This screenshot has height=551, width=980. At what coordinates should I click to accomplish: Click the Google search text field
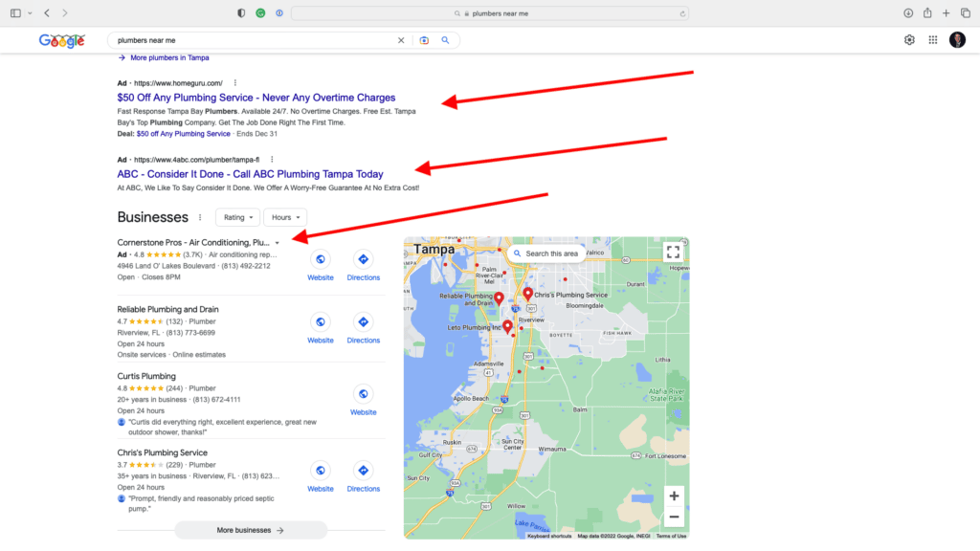pyautogui.click(x=255, y=40)
